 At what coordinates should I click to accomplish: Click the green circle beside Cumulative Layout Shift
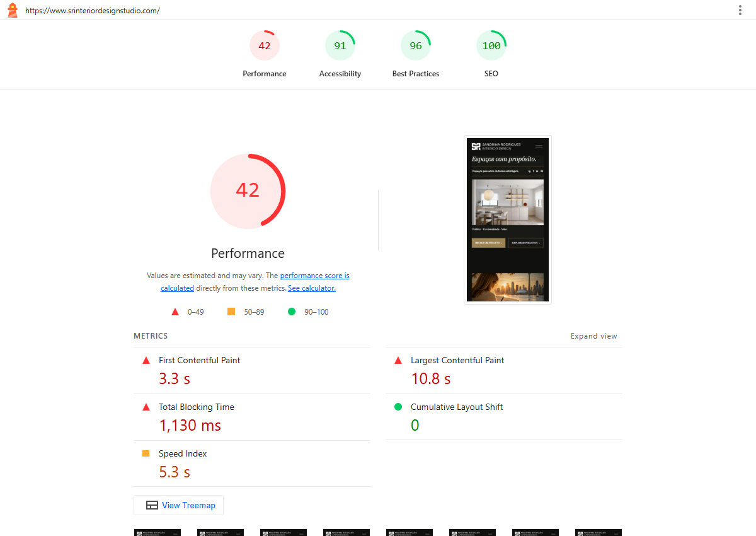pos(398,407)
